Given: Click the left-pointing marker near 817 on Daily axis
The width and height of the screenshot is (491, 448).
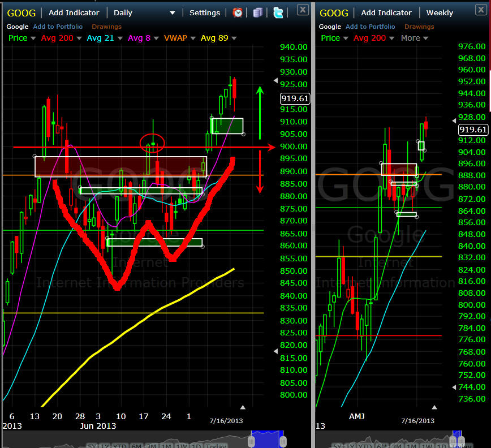Looking at the screenshot, I should pos(275,351).
